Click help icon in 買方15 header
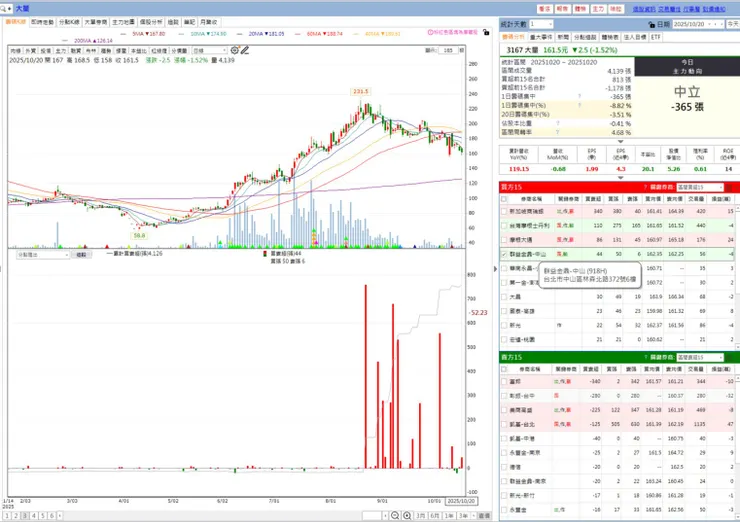This screenshot has width=740, height=522. (645, 187)
